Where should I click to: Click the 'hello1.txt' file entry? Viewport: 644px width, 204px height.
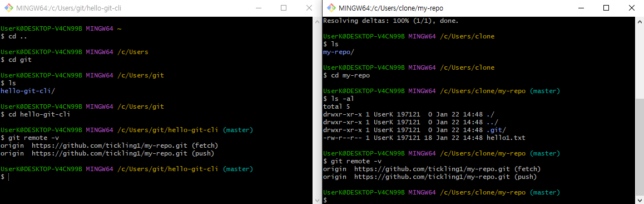click(x=506, y=138)
